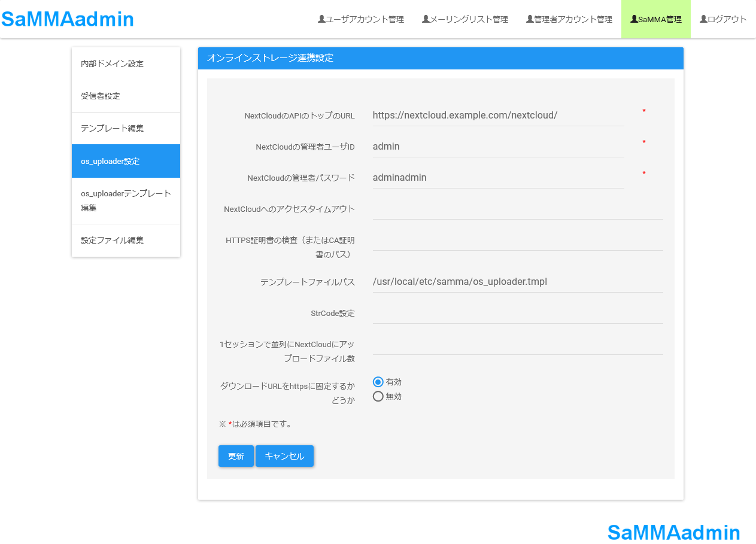This screenshot has height=544, width=756.
Task: Open 設定ファイル編集 in the sidebar
Action: click(x=126, y=240)
